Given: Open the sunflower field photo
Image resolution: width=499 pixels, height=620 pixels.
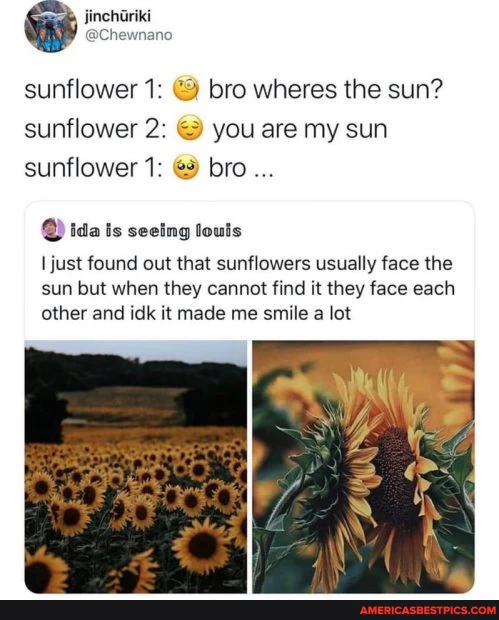Looking at the screenshot, I should pyautogui.click(x=136, y=467).
